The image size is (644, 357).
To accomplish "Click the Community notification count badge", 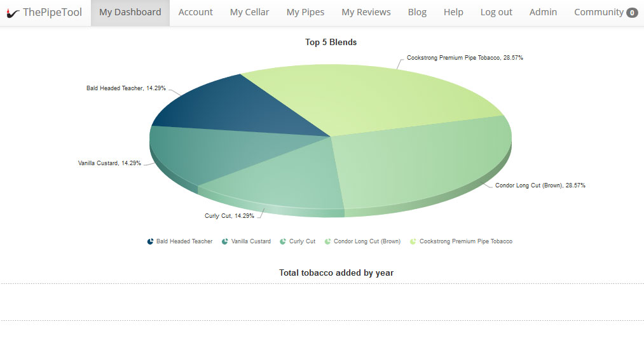I will pos(632,13).
